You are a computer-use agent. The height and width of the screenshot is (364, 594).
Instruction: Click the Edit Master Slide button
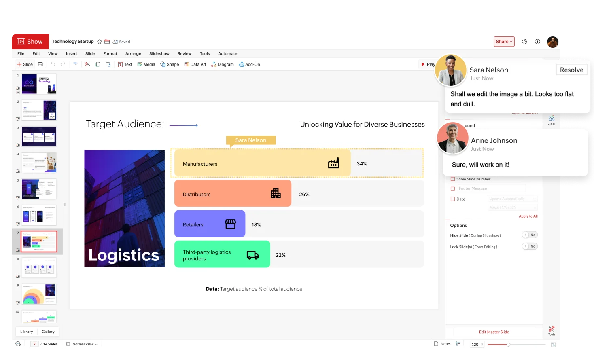click(x=494, y=332)
